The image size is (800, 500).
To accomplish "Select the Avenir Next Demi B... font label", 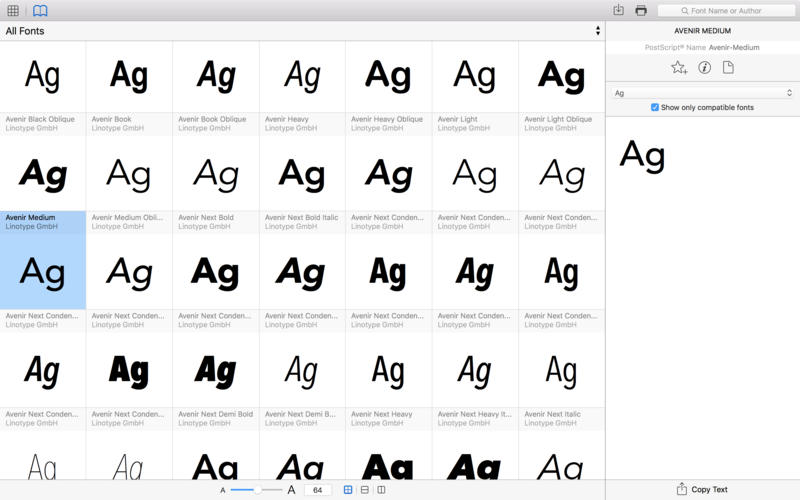I will 300,414.
